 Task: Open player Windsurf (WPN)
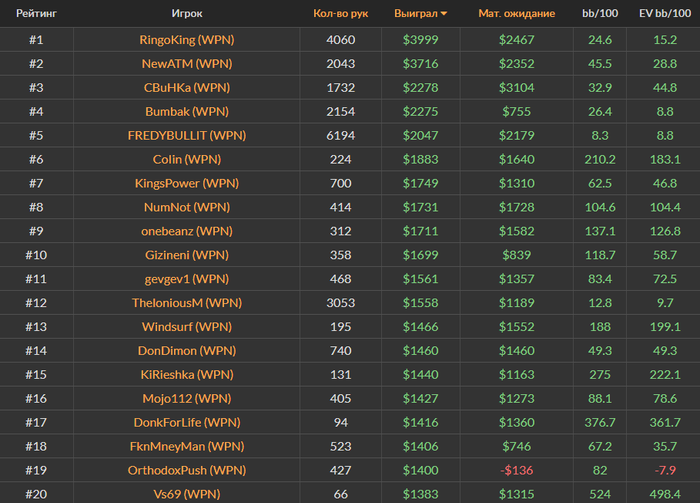pyautogui.click(x=187, y=327)
